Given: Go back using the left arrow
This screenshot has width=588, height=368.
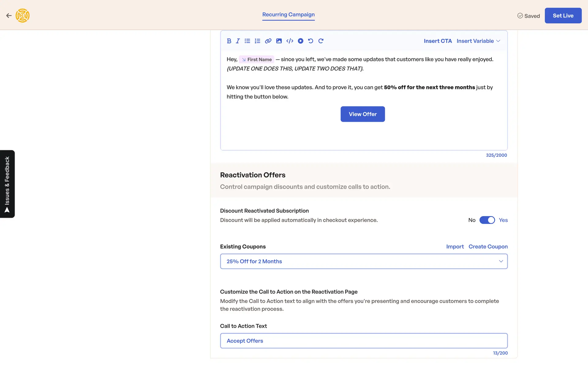Looking at the screenshot, I should (x=9, y=16).
